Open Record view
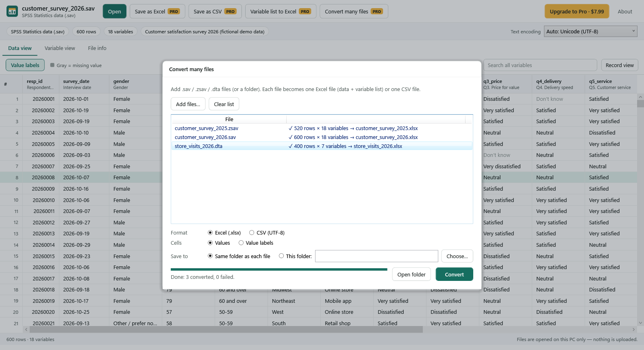 coord(620,65)
